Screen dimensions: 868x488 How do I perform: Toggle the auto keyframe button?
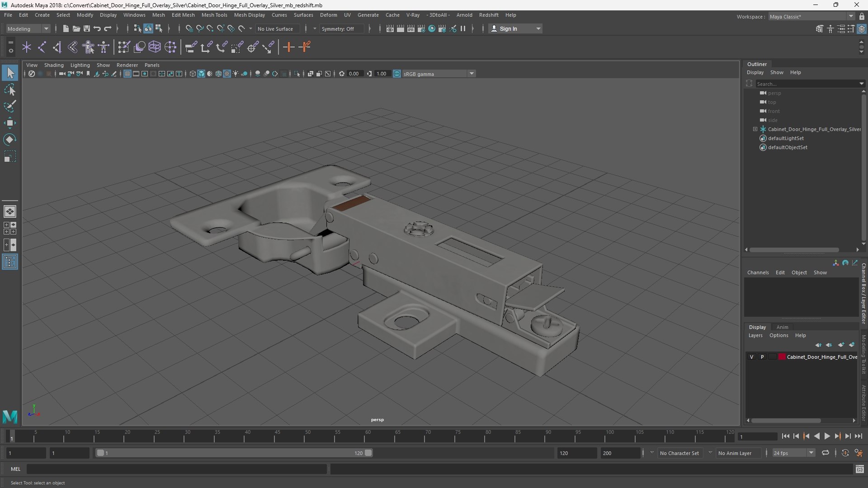click(x=845, y=453)
